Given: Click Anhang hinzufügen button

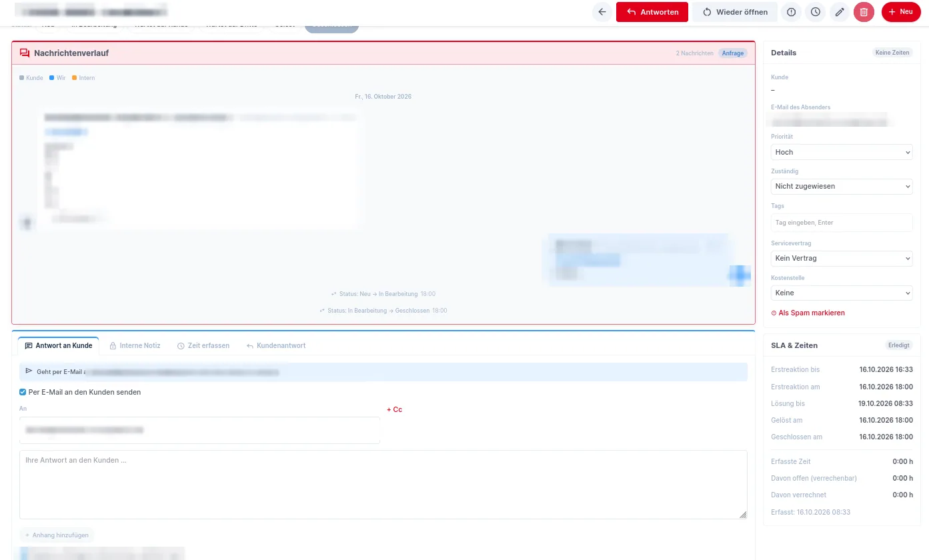Looking at the screenshot, I should [57, 535].
